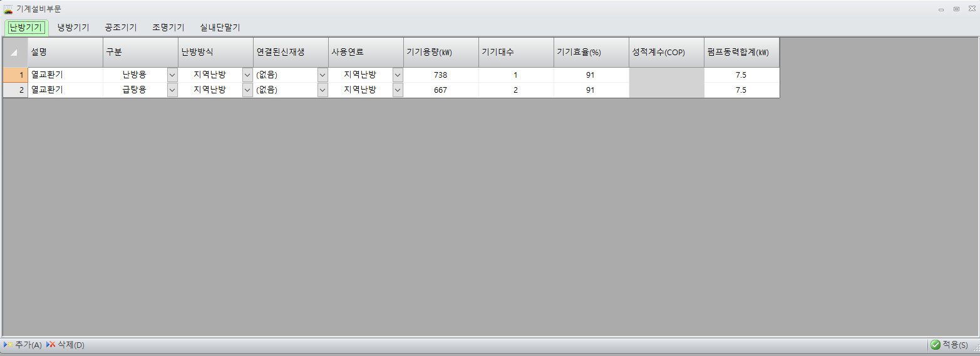Click the app icon in title bar
This screenshot has width=980, height=356.
click(x=8, y=9)
